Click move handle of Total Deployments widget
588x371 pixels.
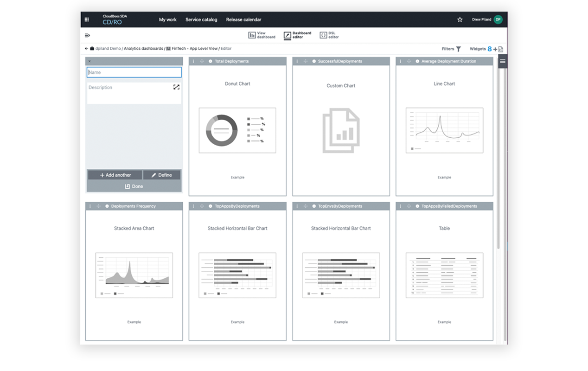[202, 61]
